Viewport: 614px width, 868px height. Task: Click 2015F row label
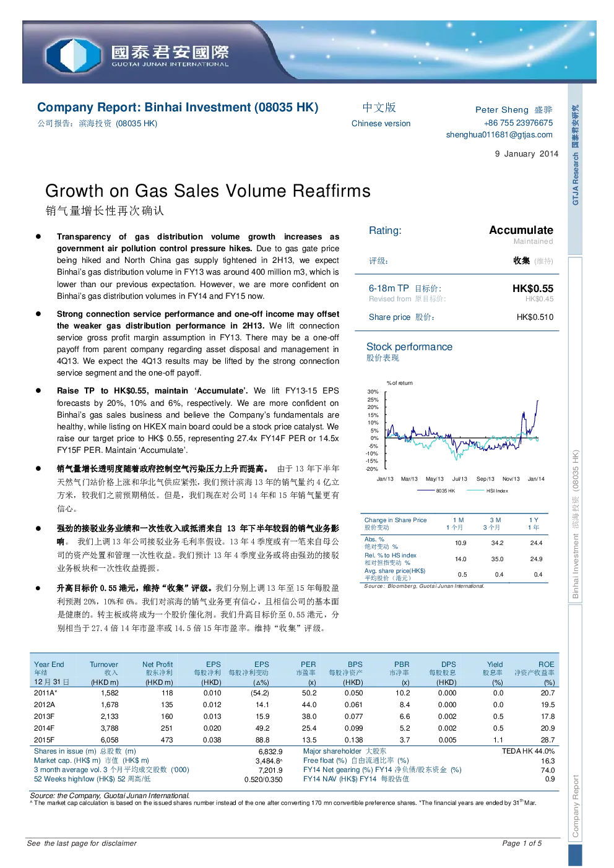[44, 741]
